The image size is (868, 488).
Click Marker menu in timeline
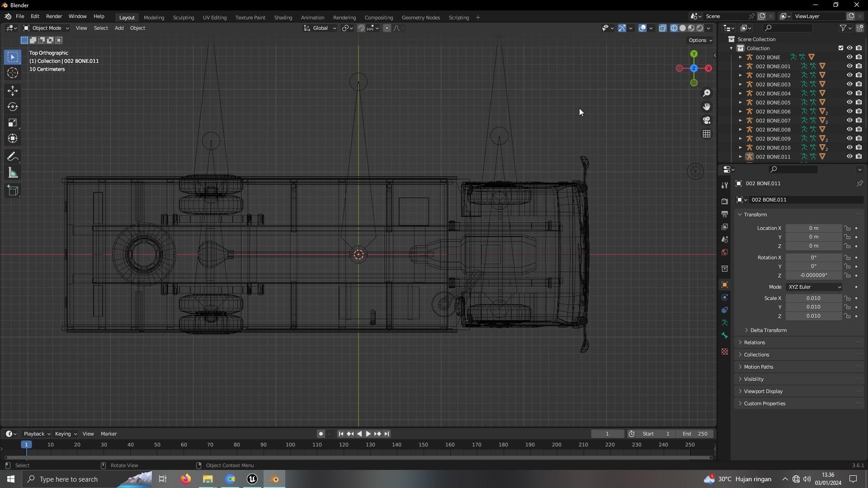coord(108,434)
